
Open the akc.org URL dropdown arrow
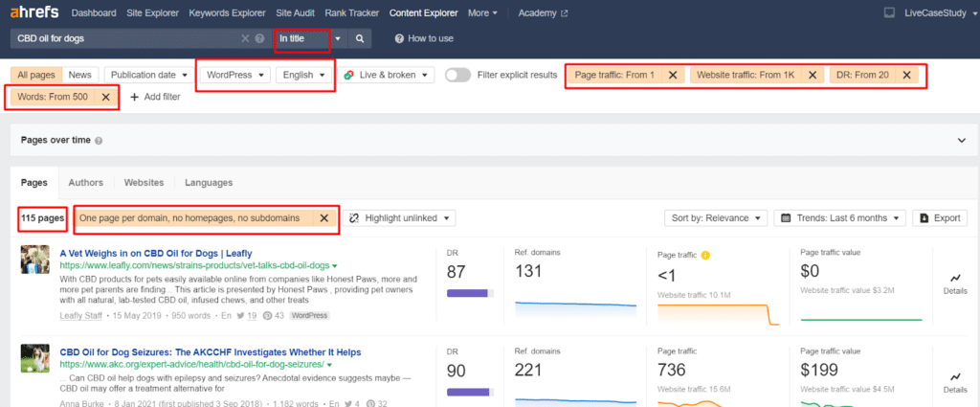click(329, 365)
